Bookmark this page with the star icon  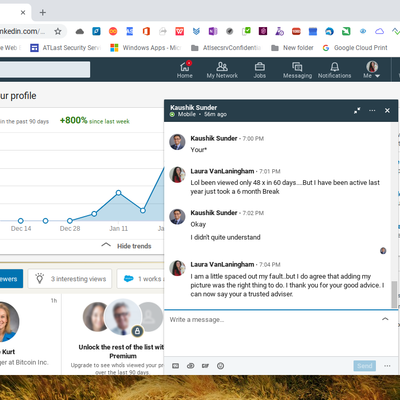58,31
